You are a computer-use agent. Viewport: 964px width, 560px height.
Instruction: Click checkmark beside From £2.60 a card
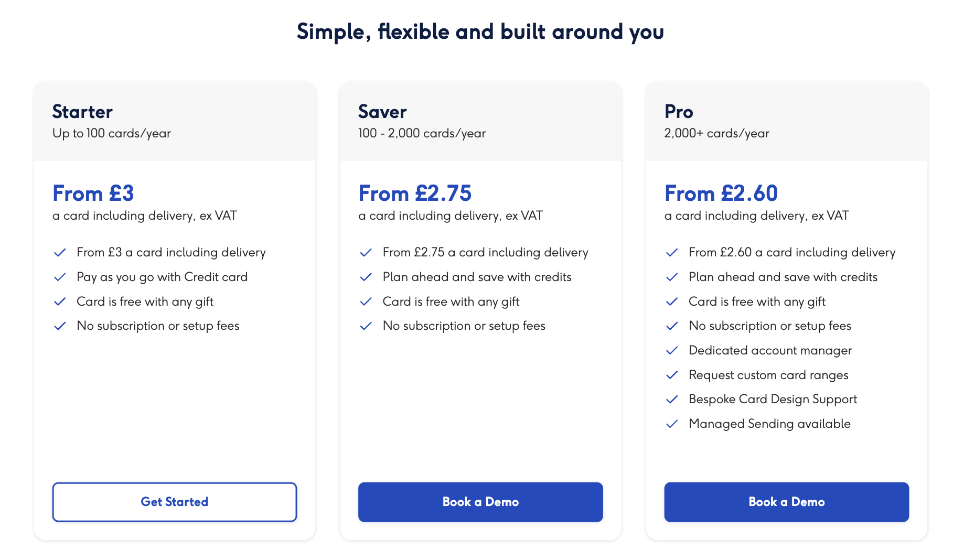point(672,253)
